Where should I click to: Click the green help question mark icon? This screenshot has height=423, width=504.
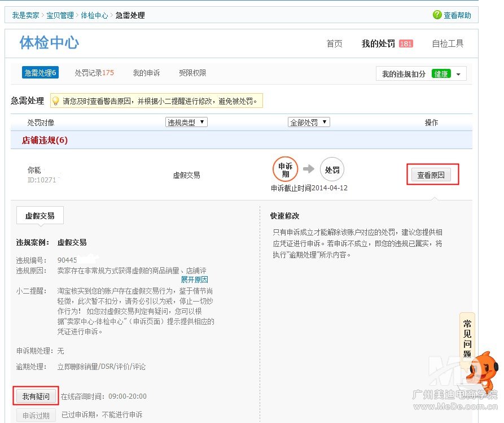point(437,15)
